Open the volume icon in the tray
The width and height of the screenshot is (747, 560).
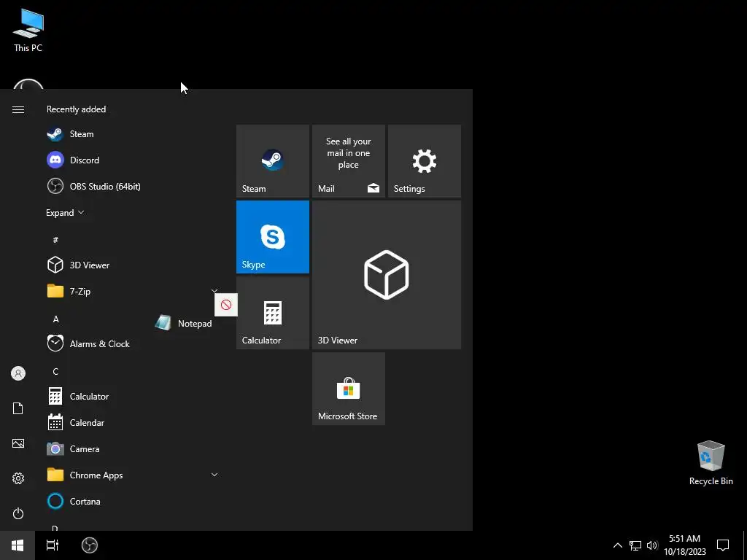pyautogui.click(x=652, y=545)
